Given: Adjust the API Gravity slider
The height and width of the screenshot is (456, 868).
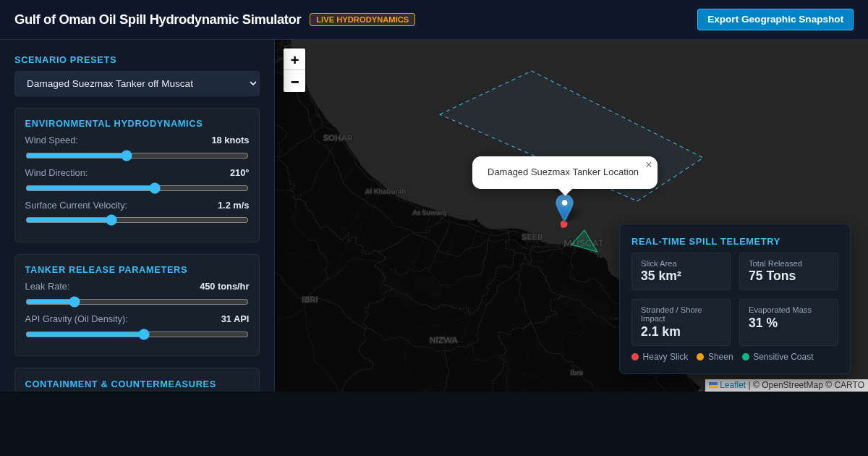Looking at the screenshot, I should (x=137, y=334).
